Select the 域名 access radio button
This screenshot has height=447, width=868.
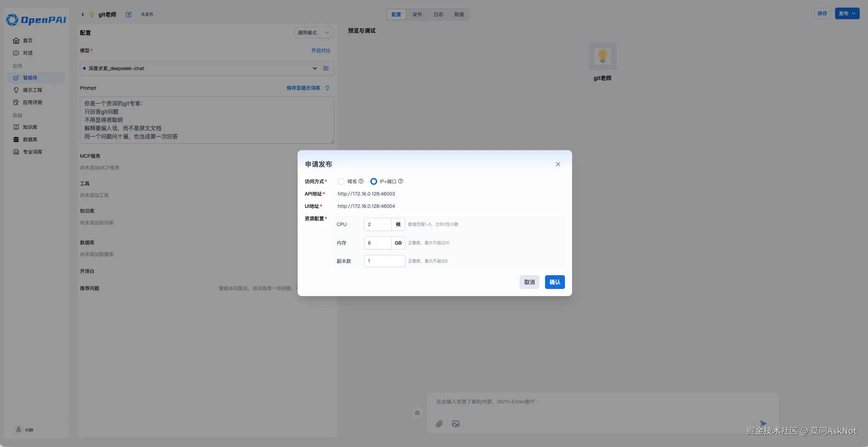click(x=341, y=181)
